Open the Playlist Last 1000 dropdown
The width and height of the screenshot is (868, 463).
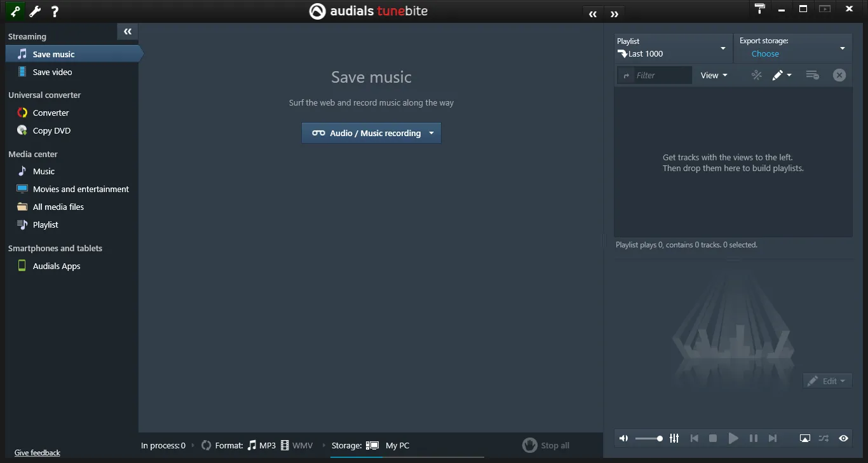point(722,48)
